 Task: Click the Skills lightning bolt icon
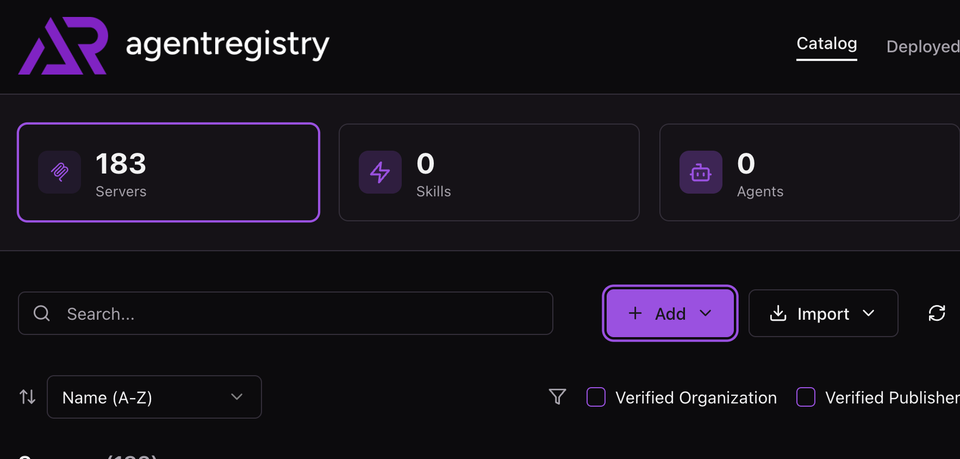(380, 172)
